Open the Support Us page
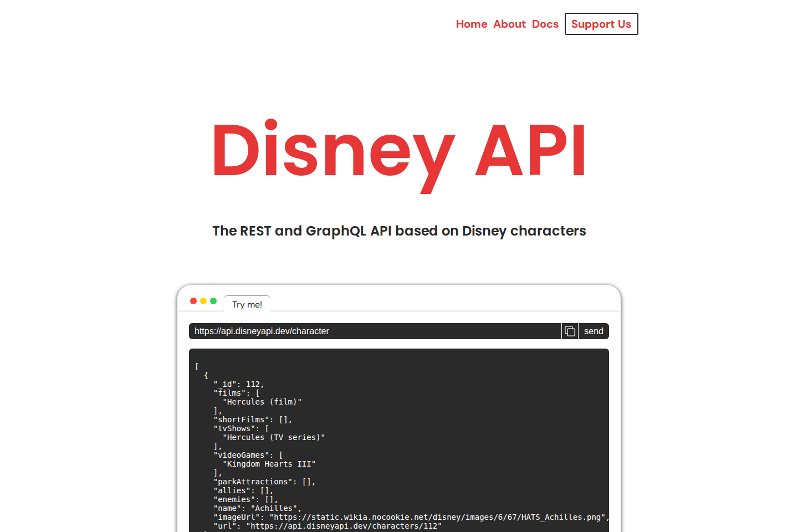Image resolution: width=798 pixels, height=532 pixels. pyautogui.click(x=601, y=24)
